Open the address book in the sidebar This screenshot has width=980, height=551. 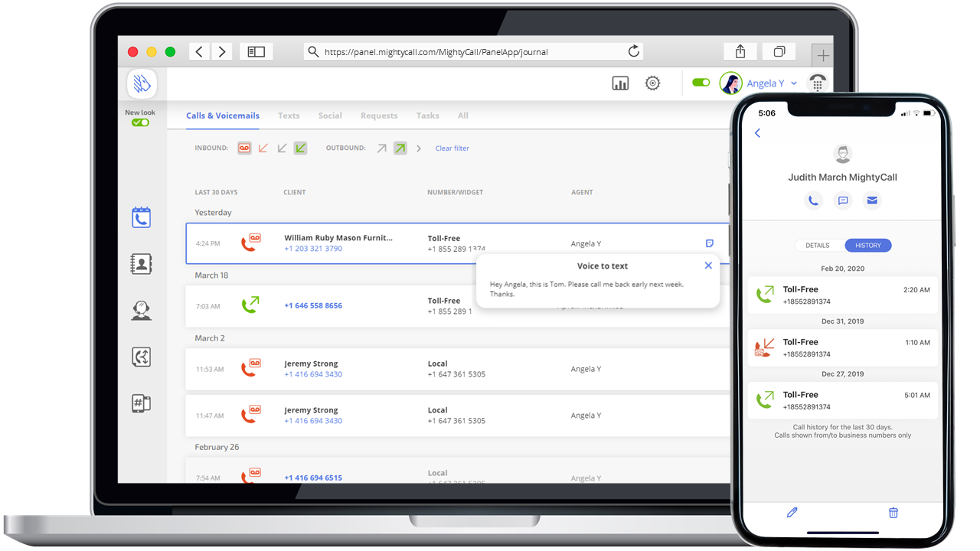(141, 263)
